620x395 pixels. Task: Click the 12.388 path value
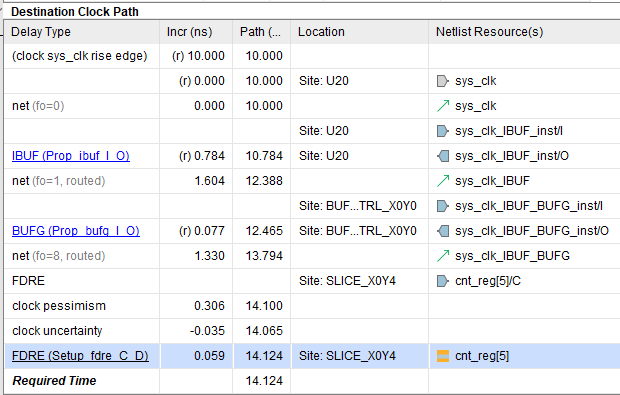pyautogui.click(x=264, y=181)
